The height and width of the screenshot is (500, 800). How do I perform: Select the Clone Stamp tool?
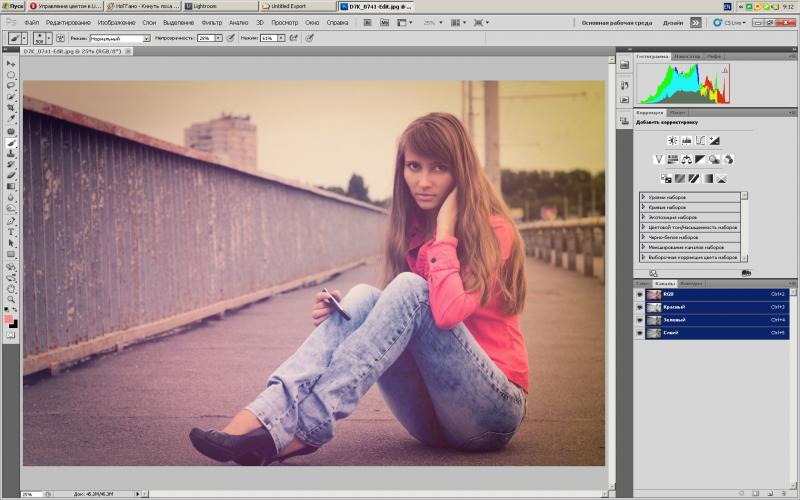[11, 154]
